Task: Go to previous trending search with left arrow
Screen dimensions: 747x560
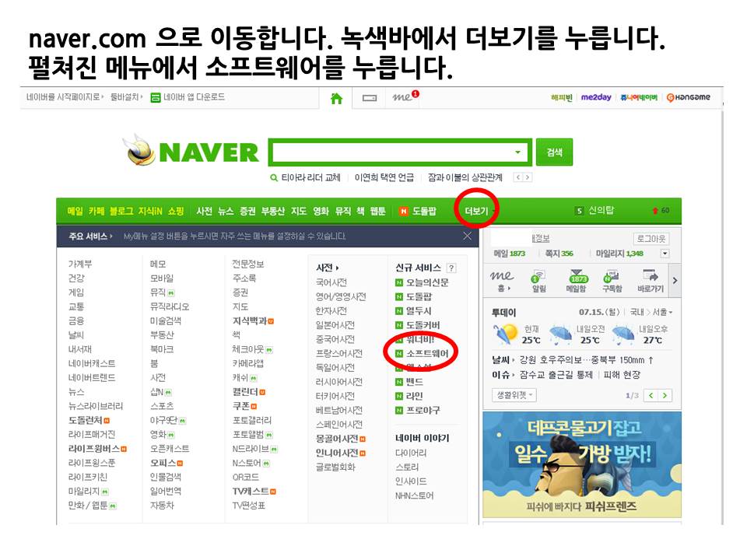Action: pos(518,177)
